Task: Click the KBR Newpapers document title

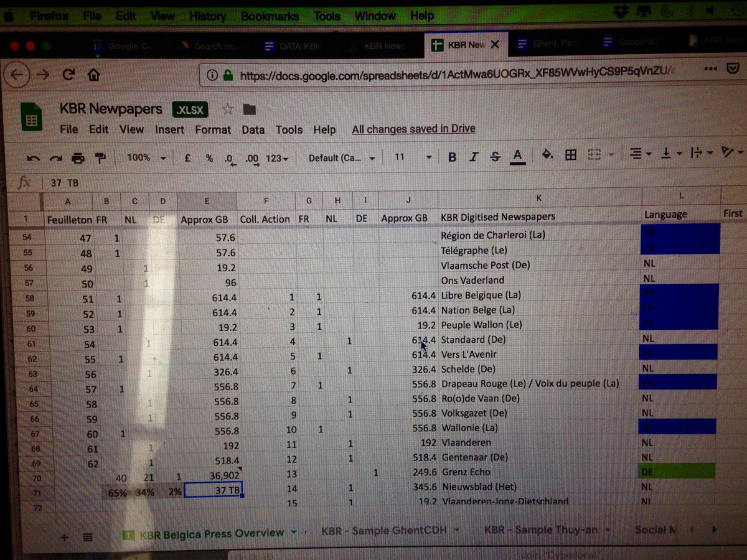Action: pyautogui.click(x=111, y=109)
